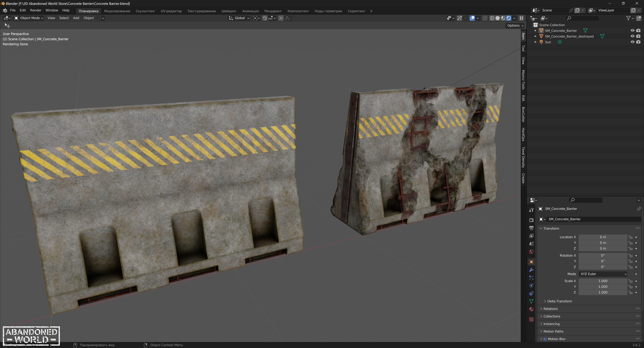Open the File menu
644x348 pixels.
click(x=13, y=10)
